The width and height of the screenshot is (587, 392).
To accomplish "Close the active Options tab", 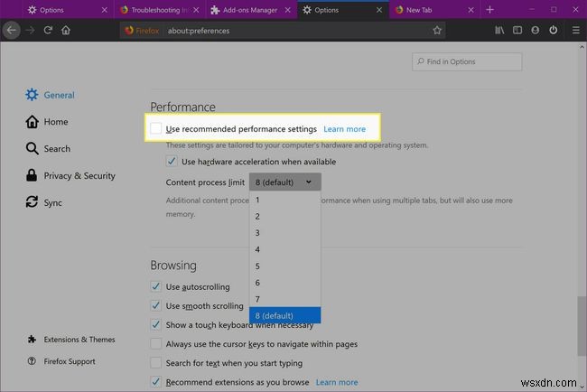I will [379, 10].
